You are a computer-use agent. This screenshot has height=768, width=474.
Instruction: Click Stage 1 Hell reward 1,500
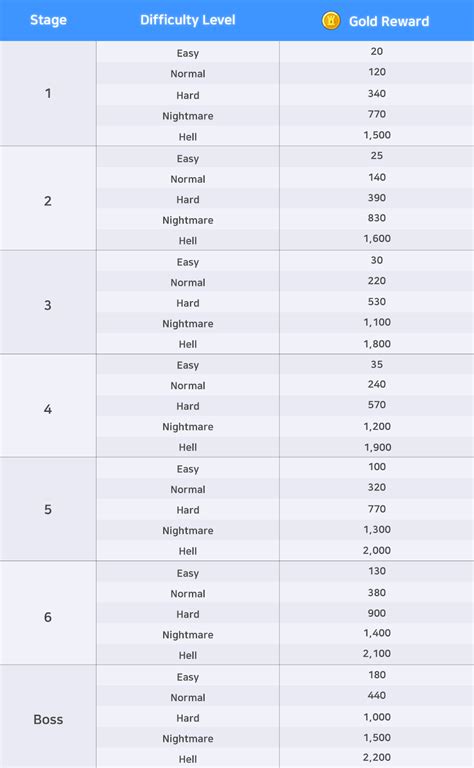click(377, 135)
